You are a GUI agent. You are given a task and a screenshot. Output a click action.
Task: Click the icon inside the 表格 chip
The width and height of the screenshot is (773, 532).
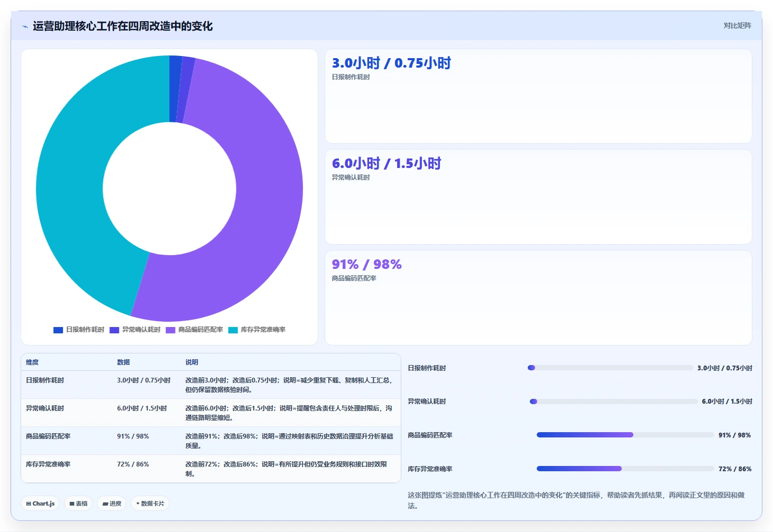click(x=72, y=504)
